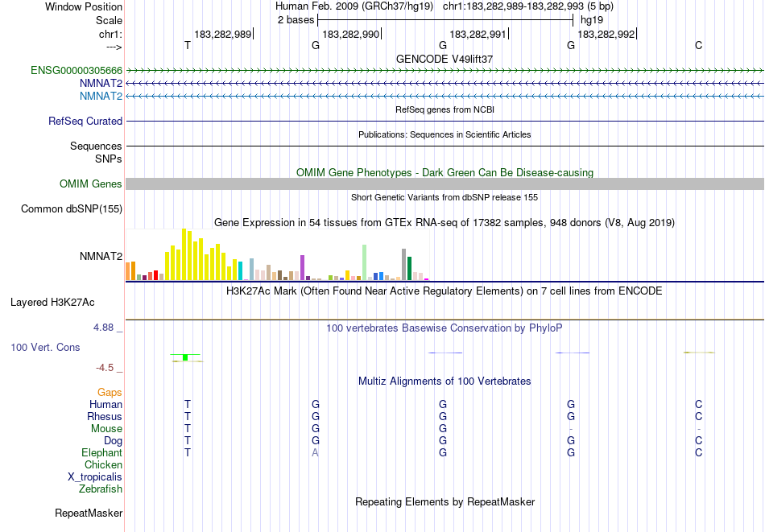
Task: Click the chr1:183,282,989-183,282,993 (5 bp) position text
Action: coord(528,6)
